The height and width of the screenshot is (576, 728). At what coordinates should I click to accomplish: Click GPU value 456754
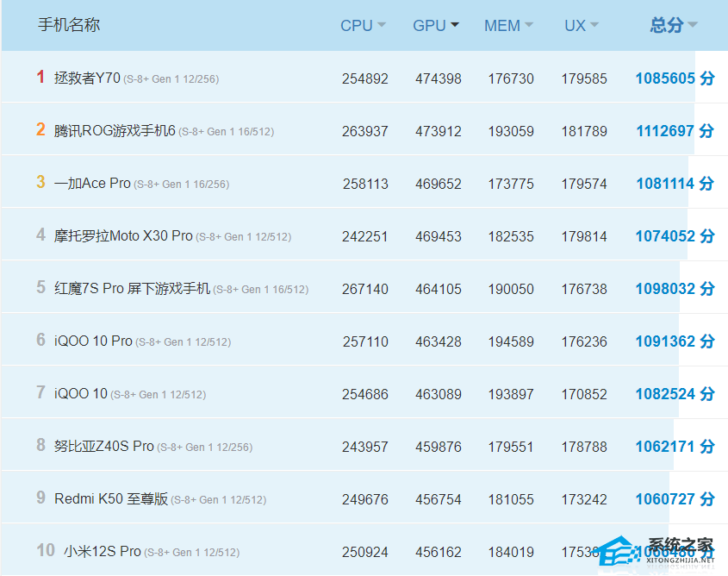point(439,498)
